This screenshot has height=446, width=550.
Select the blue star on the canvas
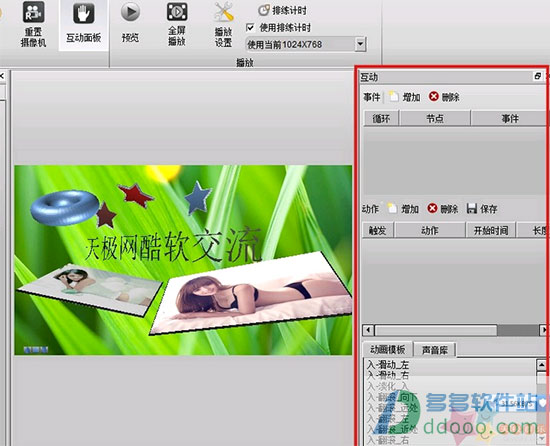[198, 198]
